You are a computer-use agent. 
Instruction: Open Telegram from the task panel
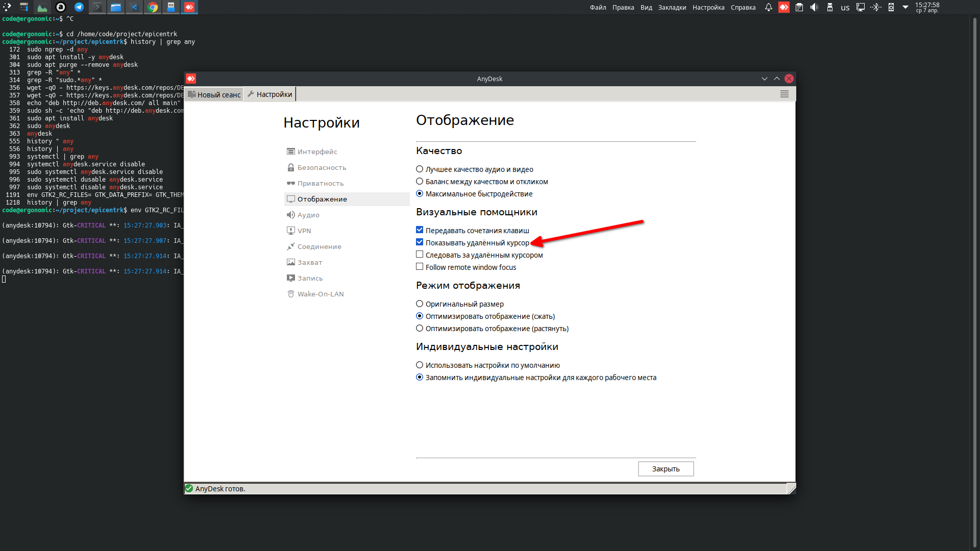coord(79,7)
